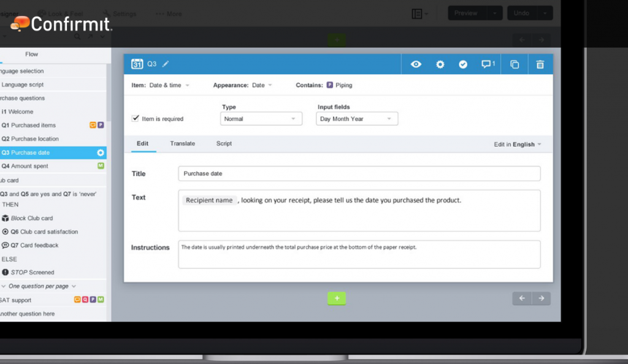Switch to the Translate tab
This screenshot has height=364, width=628.
[x=182, y=143]
